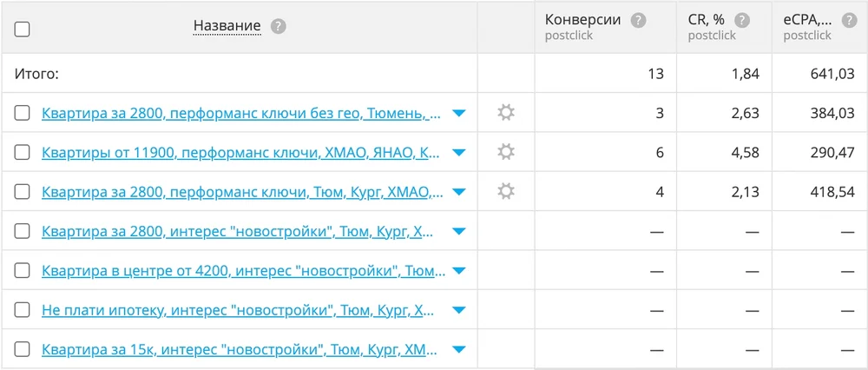
Task: Click the 'Итого:' totals row label
Action: coord(36,74)
